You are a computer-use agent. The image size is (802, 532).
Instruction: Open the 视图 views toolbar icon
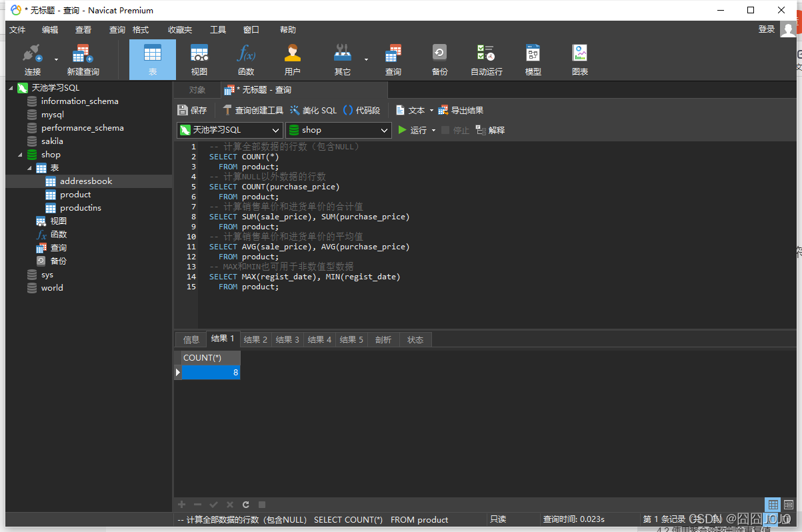[x=199, y=59]
